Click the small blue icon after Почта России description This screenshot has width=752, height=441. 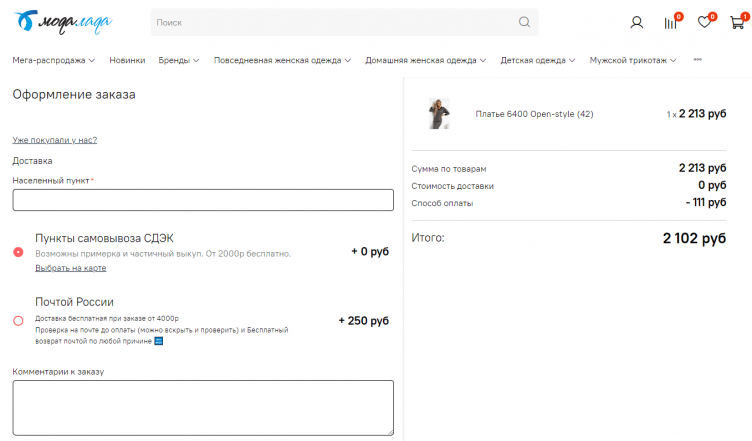158,341
